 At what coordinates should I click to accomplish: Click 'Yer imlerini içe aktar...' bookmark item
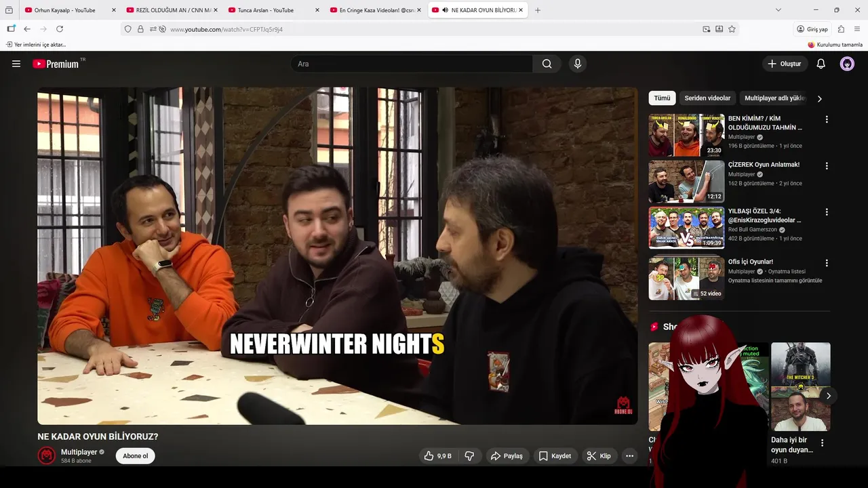36,45
